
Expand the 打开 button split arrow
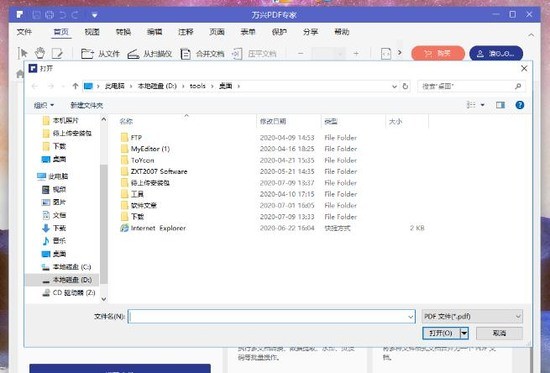coord(464,333)
